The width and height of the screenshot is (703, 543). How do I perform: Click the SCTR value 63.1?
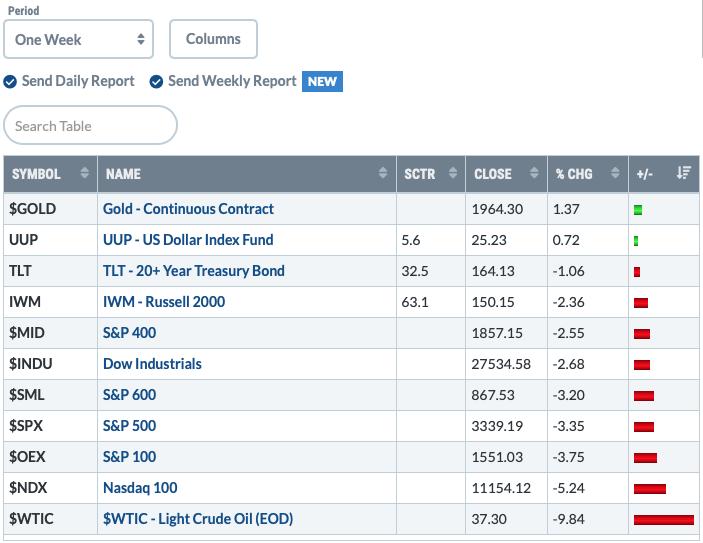coord(415,302)
